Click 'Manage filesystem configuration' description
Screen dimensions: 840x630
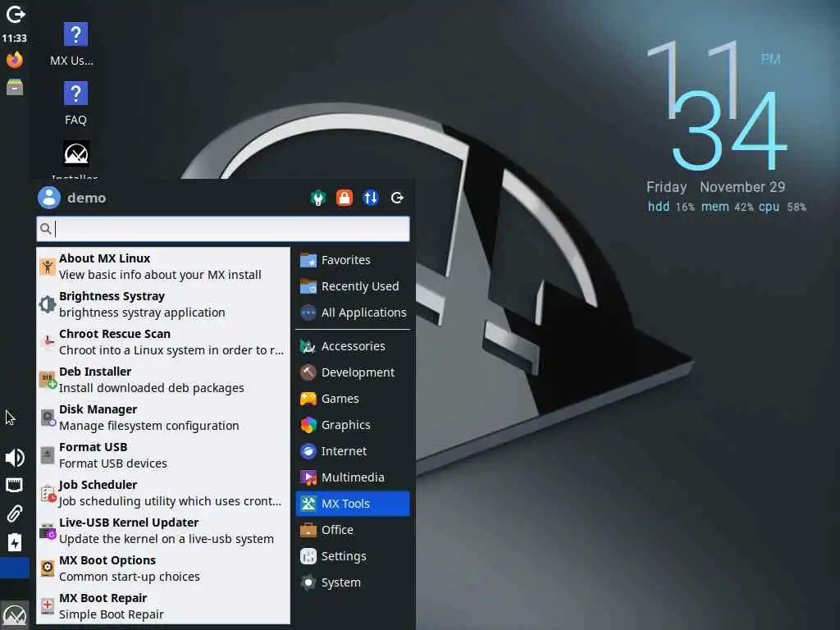pos(149,426)
